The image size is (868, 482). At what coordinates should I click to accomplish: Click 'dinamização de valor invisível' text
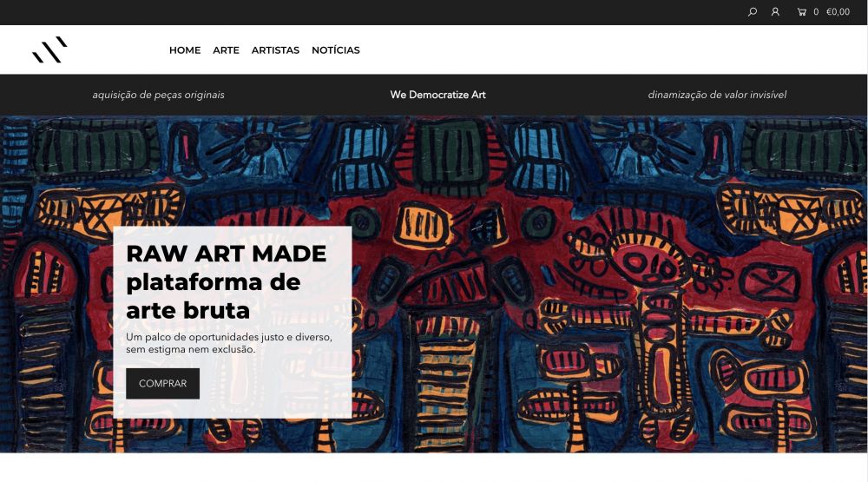click(717, 95)
